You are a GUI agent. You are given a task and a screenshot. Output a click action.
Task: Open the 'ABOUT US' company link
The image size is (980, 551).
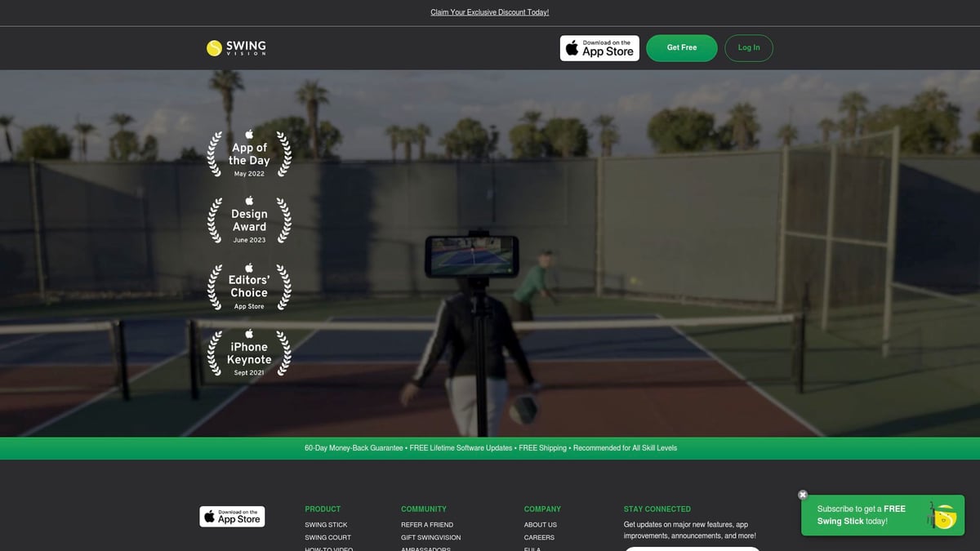tap(541, 525)
